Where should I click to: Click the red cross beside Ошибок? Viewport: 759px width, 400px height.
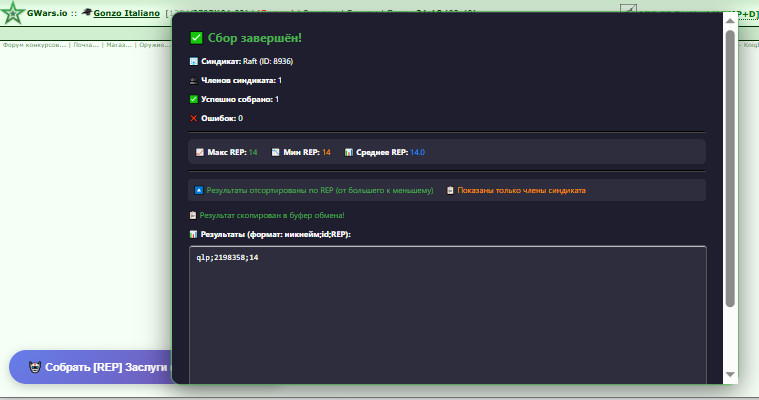[194, 118]
